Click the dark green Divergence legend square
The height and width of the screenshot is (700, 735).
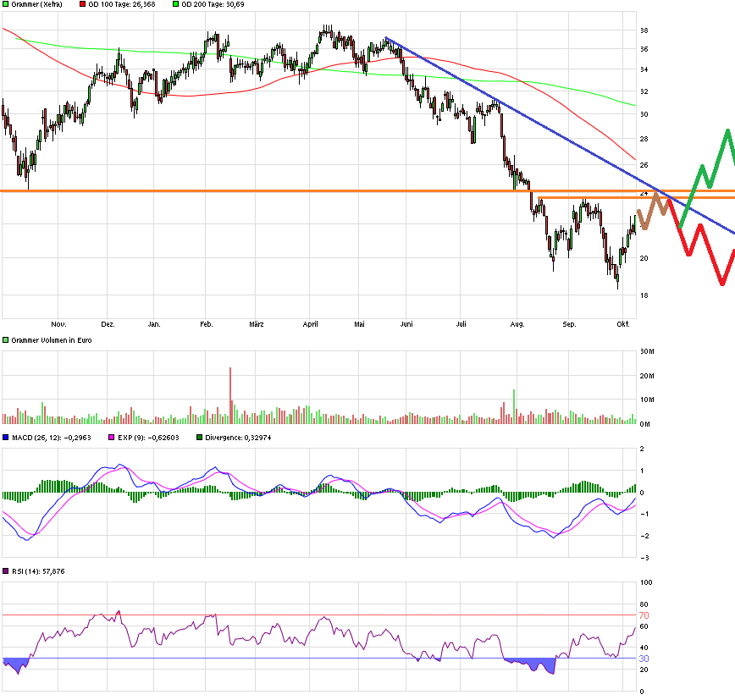tap(200, 438)
